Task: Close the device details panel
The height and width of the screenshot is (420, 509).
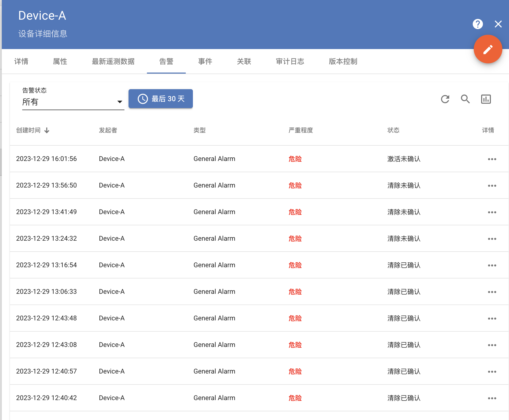Action: tap(498, 24)
